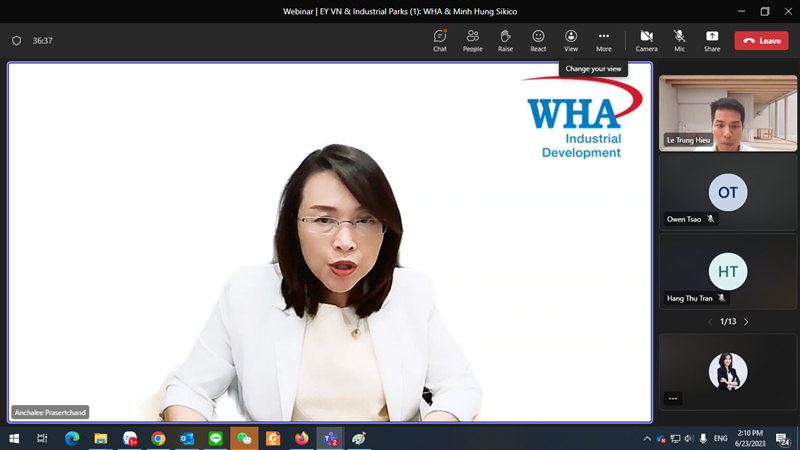Open the React emoji options
This screenshot has width=800, height=450.
click(538, 40)
